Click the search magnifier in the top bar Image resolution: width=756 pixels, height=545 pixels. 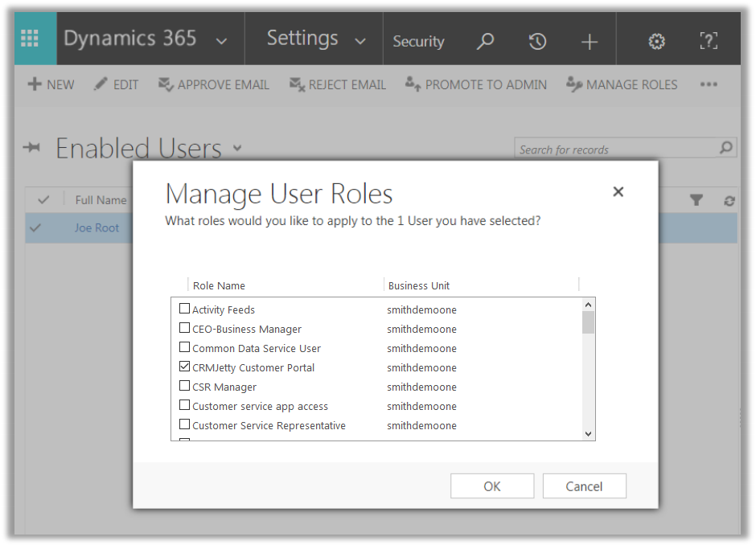(x=486, y=42)
